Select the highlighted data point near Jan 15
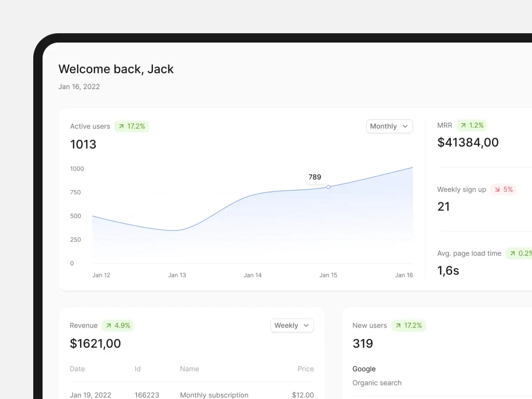The width and height of the screenshot is (532, 399). (328, 187)
